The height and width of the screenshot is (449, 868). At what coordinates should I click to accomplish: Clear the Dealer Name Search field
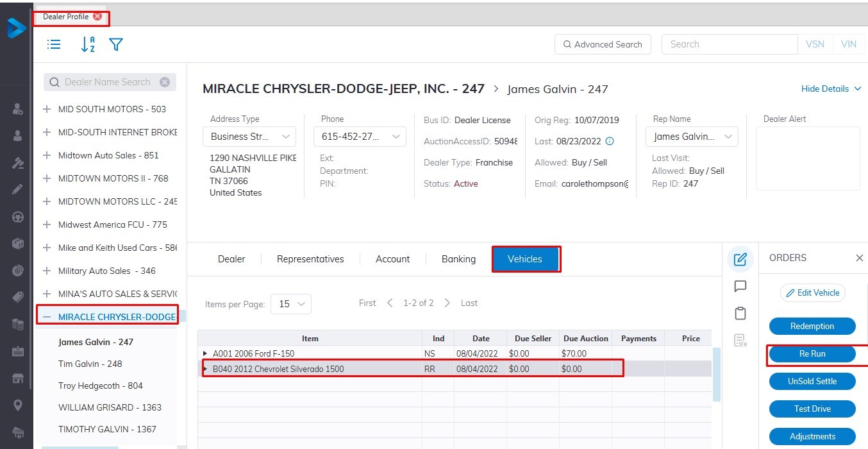(x=165, y=82)
